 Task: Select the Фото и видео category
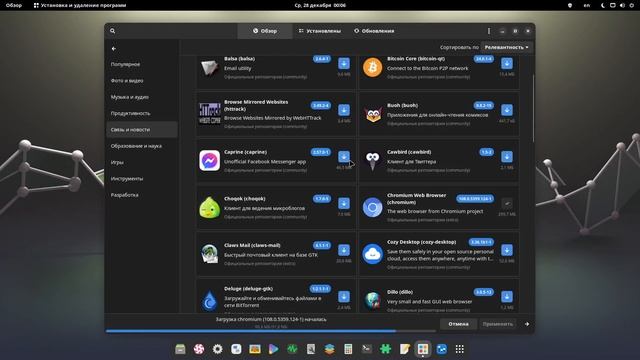coord(142,81)
